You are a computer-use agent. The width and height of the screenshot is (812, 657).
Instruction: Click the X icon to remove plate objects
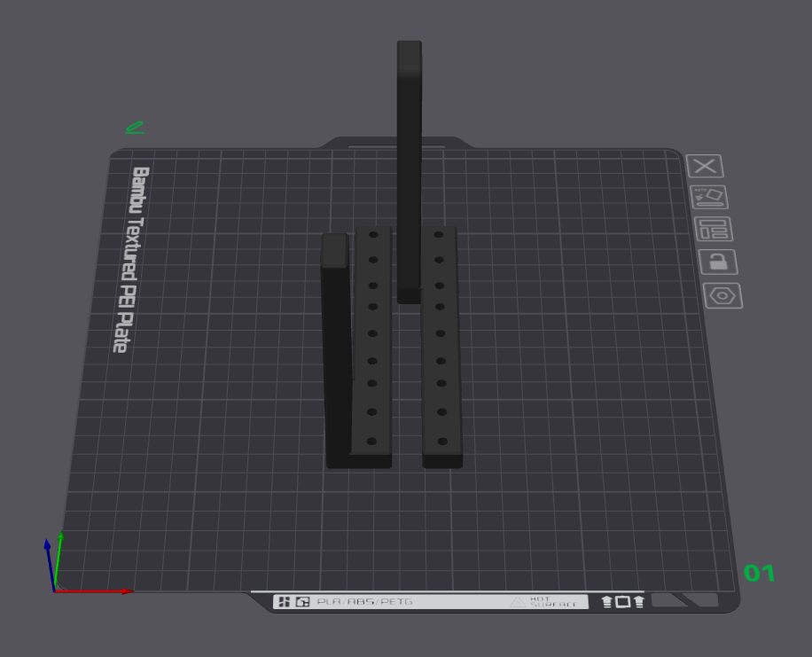click(x=705, y=167)
